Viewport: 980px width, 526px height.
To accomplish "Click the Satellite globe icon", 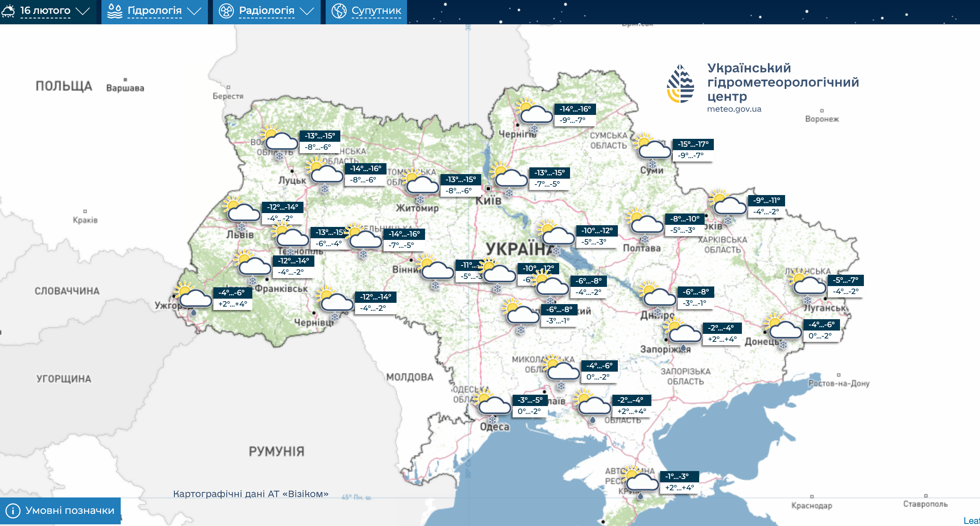I will [x=339, y=11].
